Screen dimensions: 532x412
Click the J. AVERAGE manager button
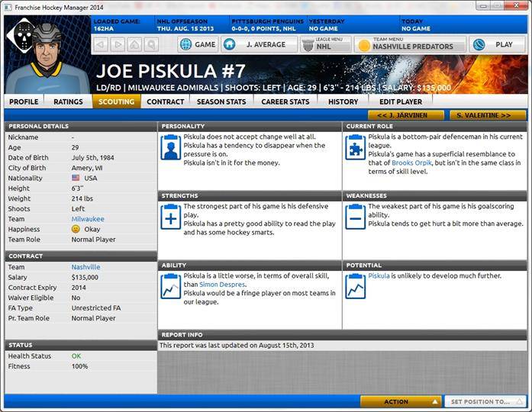(260, 44)
